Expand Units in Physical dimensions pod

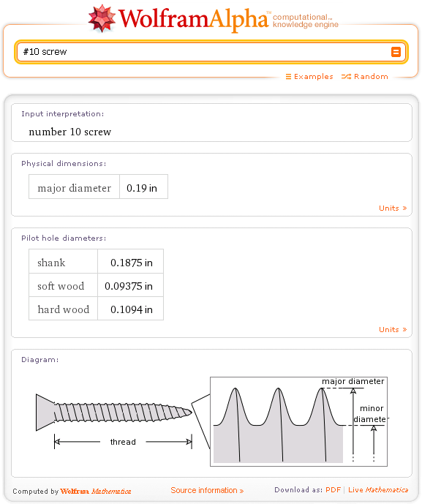[x=393, y=208]
